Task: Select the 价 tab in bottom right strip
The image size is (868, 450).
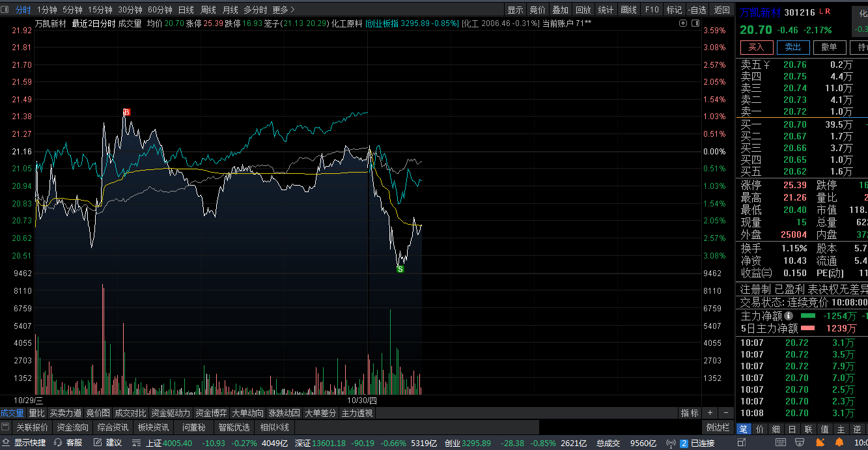Action: pyautogui.click(x=759, y=429)
